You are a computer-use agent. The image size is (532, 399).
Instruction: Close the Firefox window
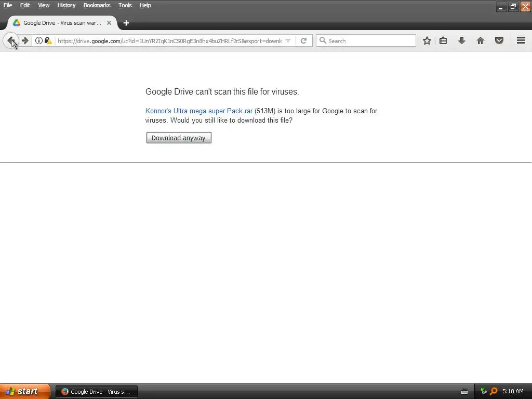(x=525, y=6)
